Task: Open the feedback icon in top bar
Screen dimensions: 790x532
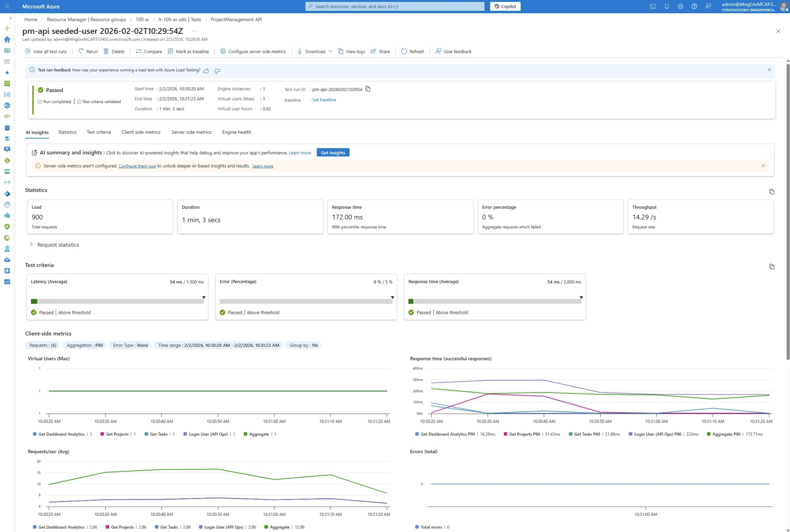Action: (708, 6)
